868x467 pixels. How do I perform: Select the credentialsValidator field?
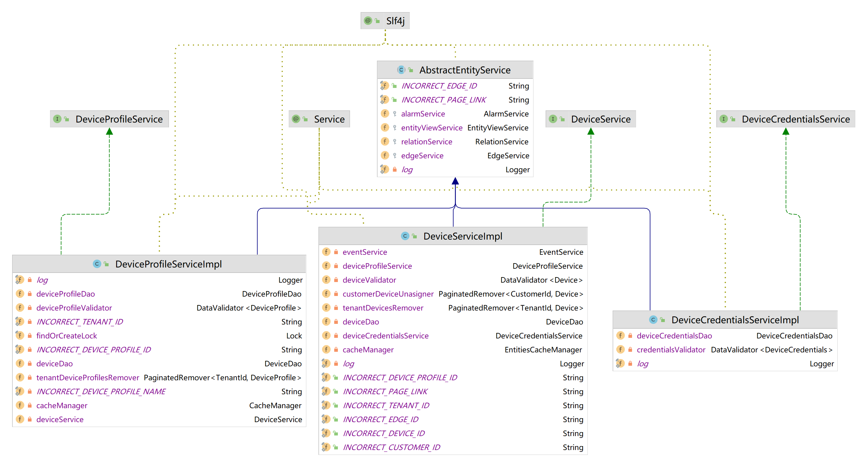pyautogui.click(x=671, y=350)
